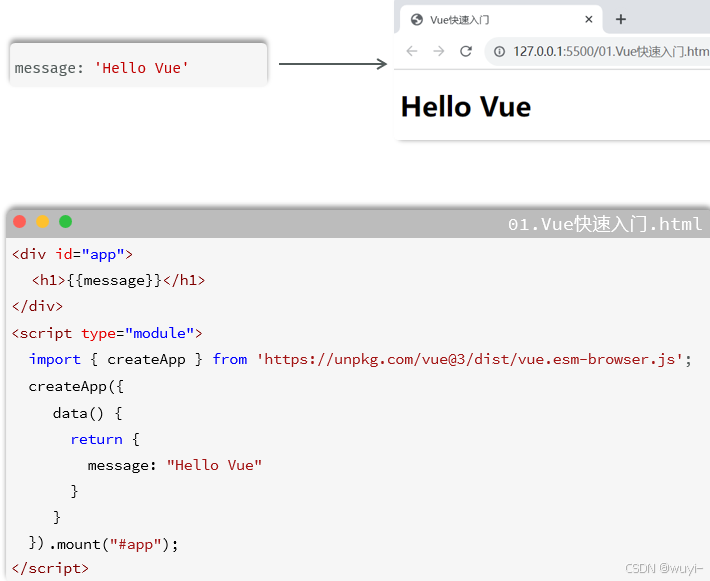Viewport: 710px width, 581px height.
Task: Click the import keyword in the code
Action: tap(55, 360)
